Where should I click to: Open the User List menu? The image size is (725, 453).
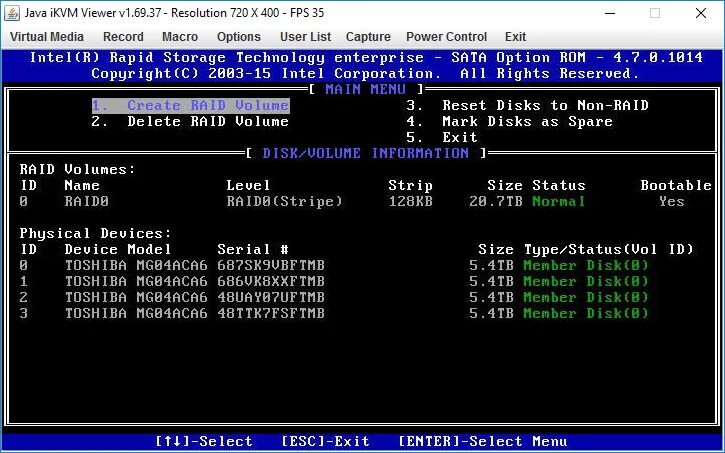coord(305,37)
